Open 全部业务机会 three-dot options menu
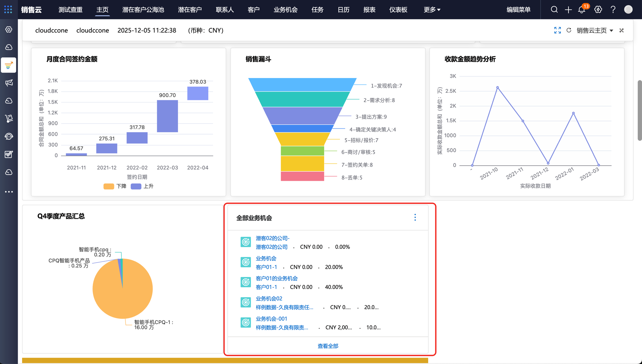Image resolution: width=642 pixels, height=364 pixels. coord(415,217)
